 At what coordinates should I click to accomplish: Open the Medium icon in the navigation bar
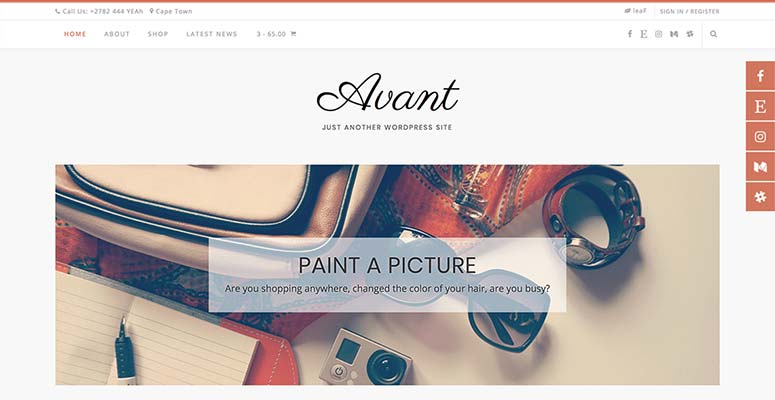(674, 34)
